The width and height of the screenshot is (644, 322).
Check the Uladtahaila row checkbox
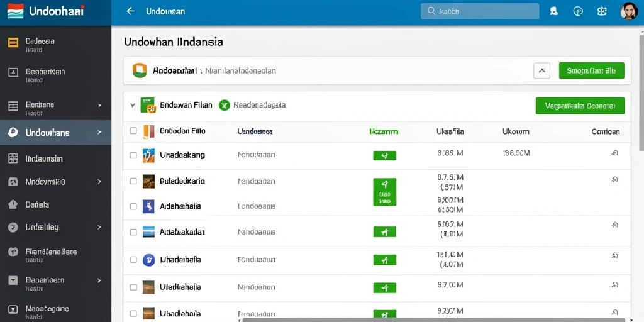[x=133, y=287]
